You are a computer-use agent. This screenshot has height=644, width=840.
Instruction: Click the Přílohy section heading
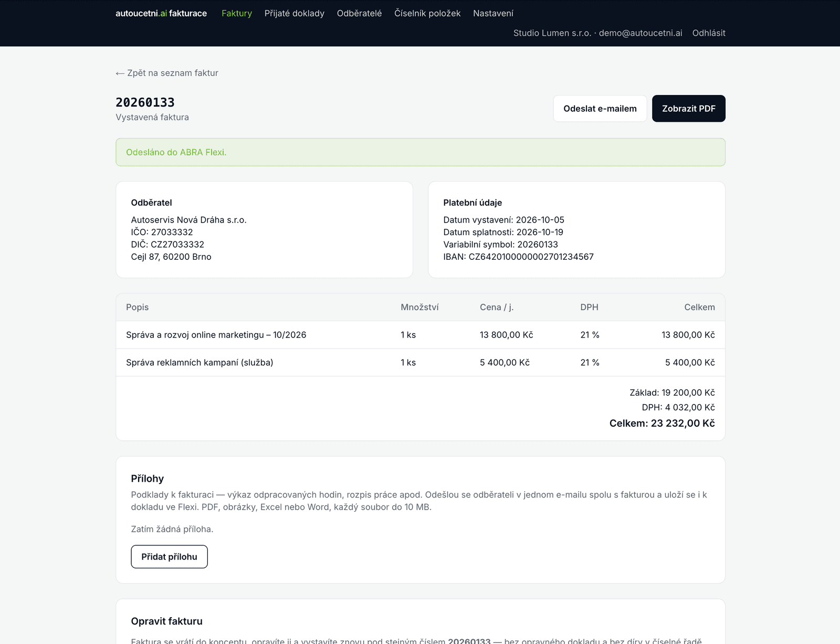point(148,479)
